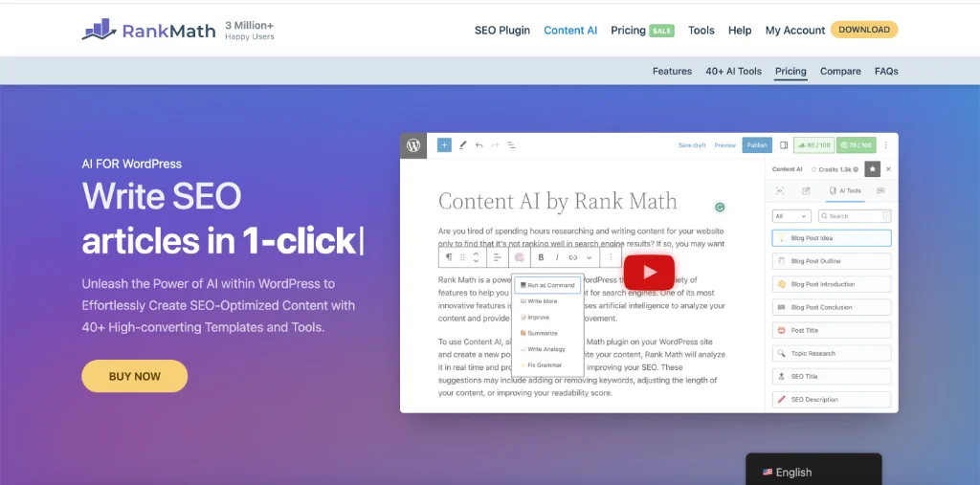Open the last Content AI chat tab icon
The width and height of the screenshot is (980, 485).
click(x=880, y=190)
